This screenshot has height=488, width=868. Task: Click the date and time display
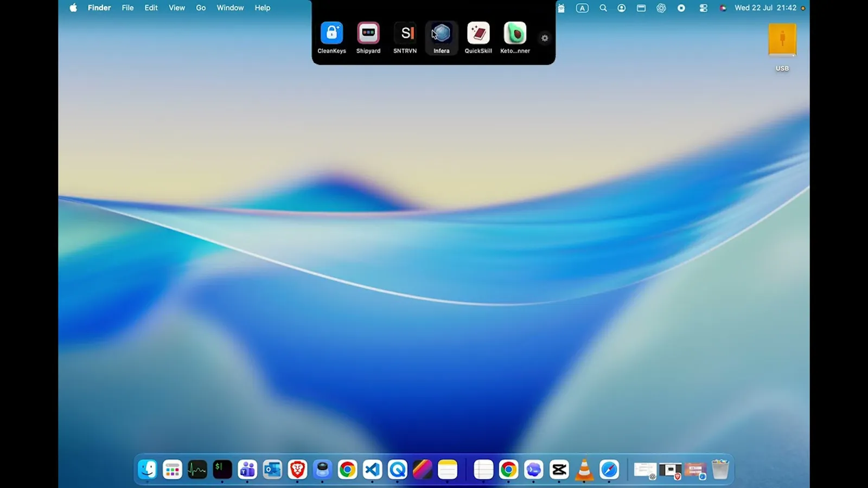pyautogui.click(x=765, y=8)
